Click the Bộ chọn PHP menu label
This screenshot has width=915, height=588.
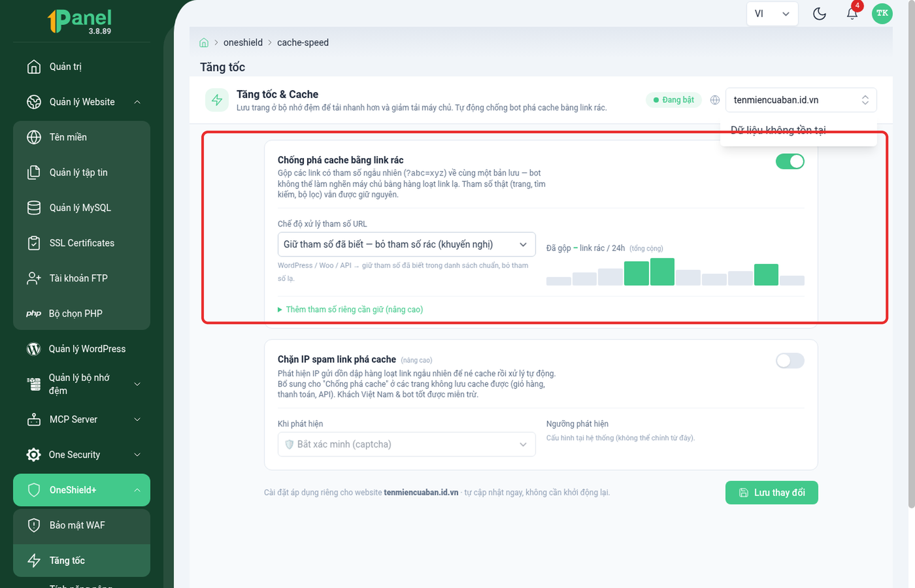pos(76,314)
